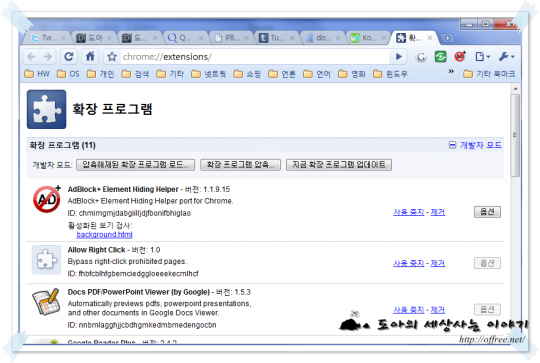Open a new tab with plus button
This screenshot has width=540, height=363.
(447, 38)
